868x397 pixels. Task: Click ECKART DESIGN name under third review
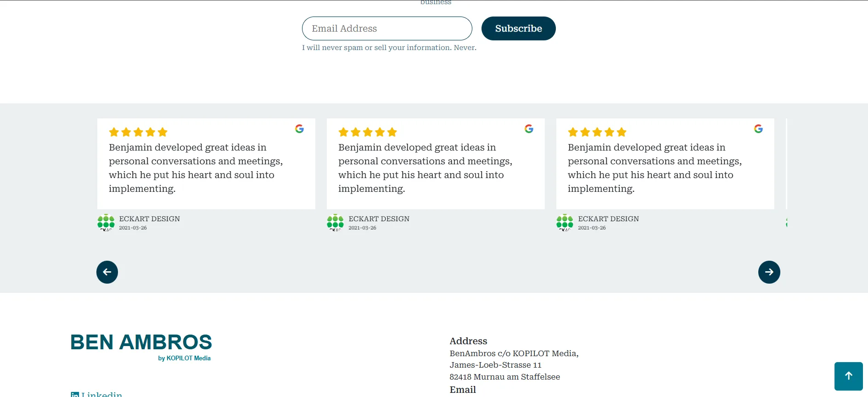pos(609,219)
